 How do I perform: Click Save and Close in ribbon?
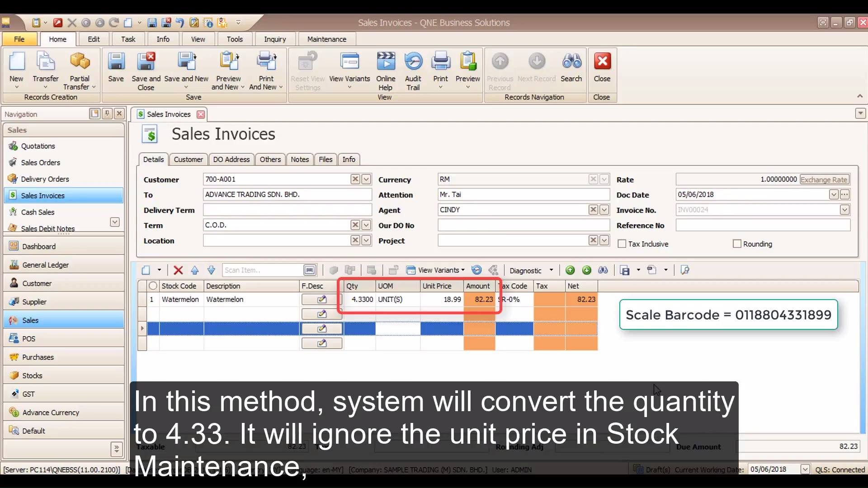click(146, 61)
